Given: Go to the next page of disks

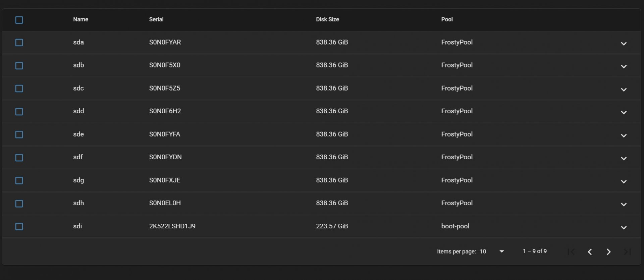Looking at the screenshot, I should pyautogui.click(x=608, y=251).
